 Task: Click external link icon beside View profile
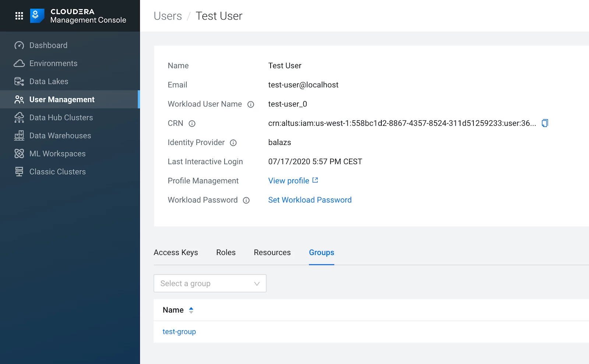[x=315, y=180]
